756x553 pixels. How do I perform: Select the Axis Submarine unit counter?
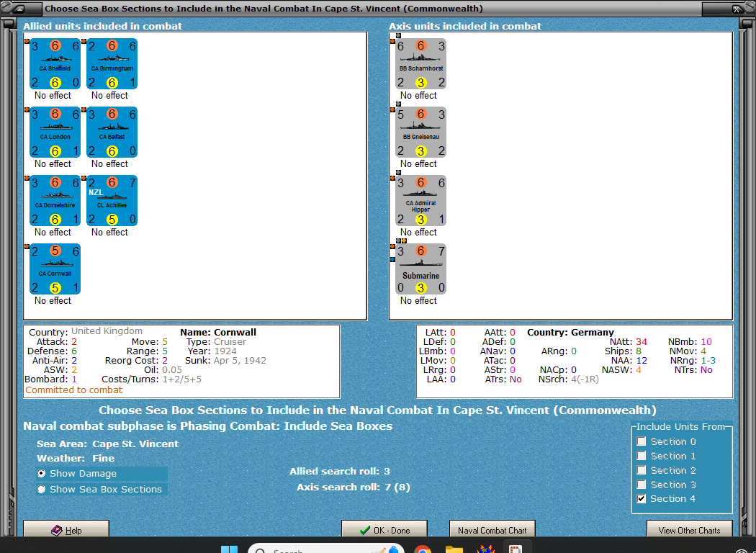click(421, 269)
